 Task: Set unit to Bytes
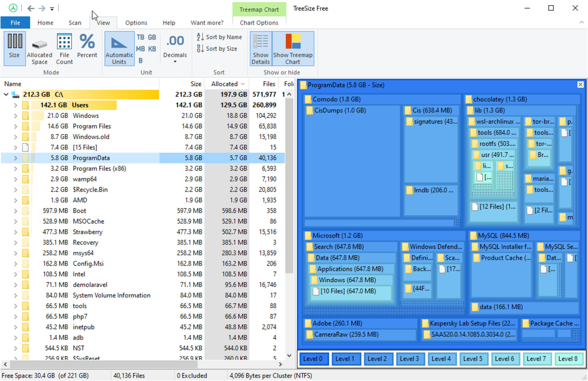[x=141, y=60]
